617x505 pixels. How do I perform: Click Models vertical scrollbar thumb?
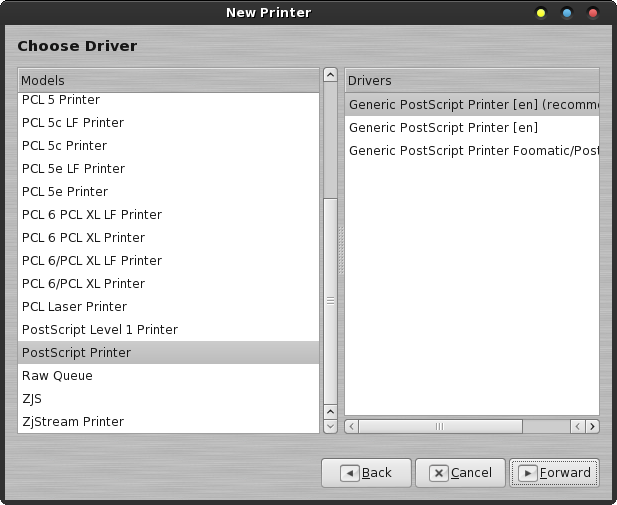pos(331,301)
